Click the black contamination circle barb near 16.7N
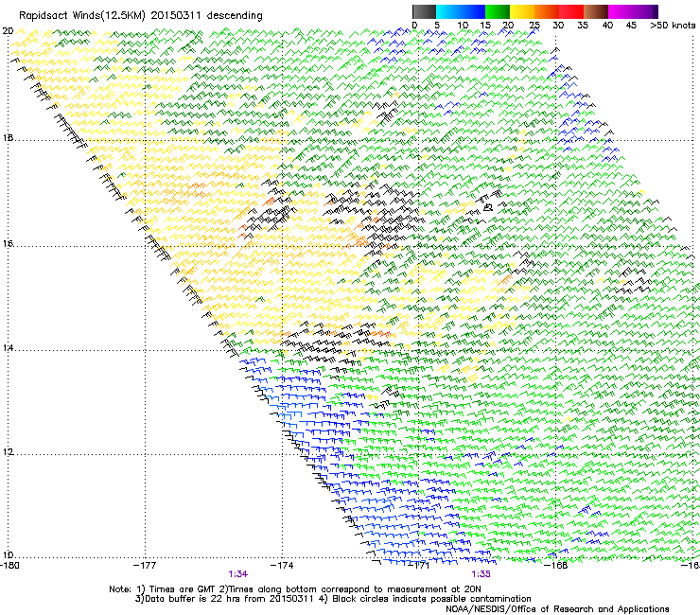700x615 pixels. (x=488, y=207)
